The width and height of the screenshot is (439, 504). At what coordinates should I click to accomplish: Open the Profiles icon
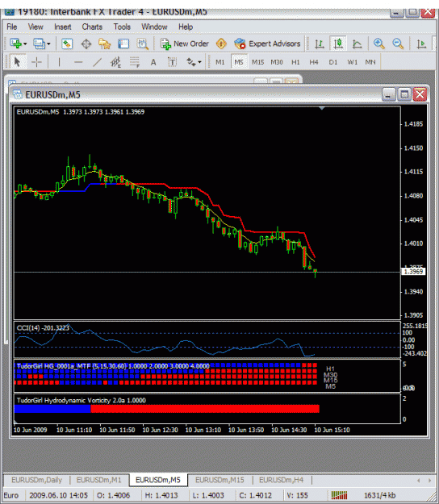click(x=40, y=44)
